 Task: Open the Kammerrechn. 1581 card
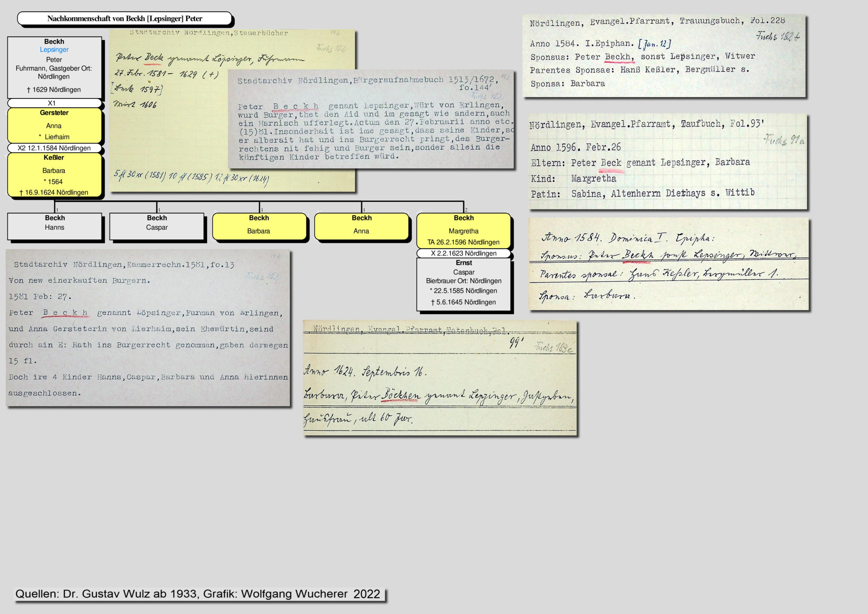tap(148, 328)
